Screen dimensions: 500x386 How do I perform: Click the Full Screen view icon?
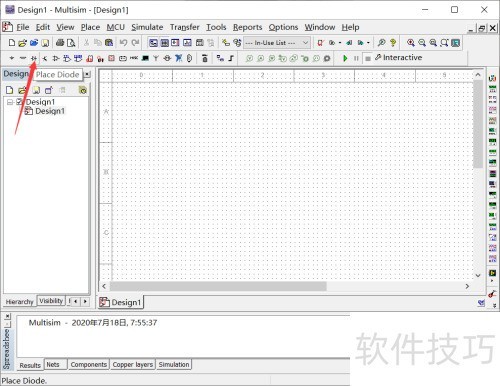coord(456,43)
